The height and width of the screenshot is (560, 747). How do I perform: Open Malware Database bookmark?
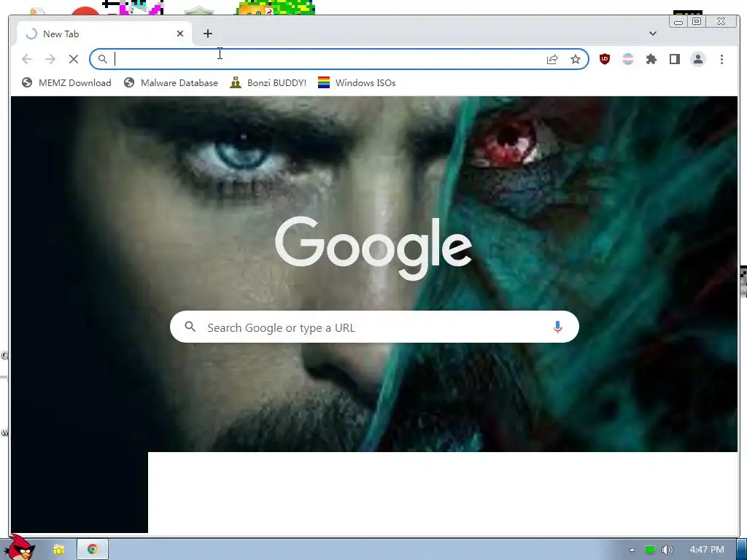pos(171,83)
